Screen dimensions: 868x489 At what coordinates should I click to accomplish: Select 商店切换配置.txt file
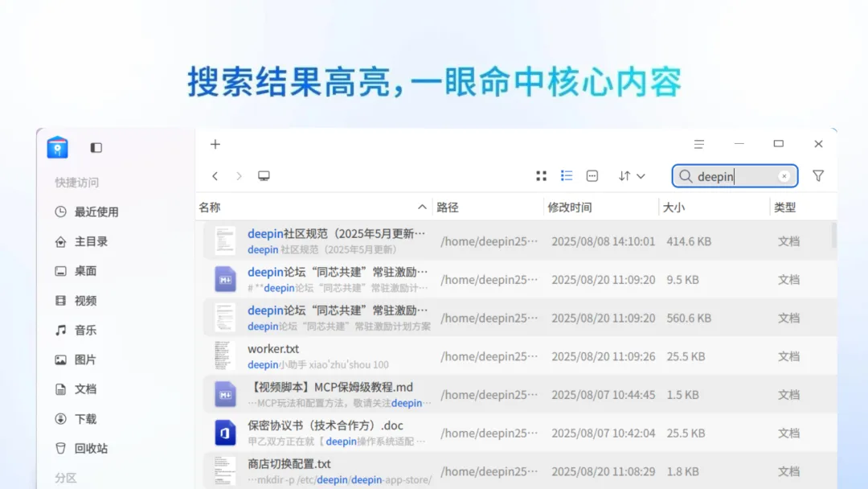(x=519, y=471)
